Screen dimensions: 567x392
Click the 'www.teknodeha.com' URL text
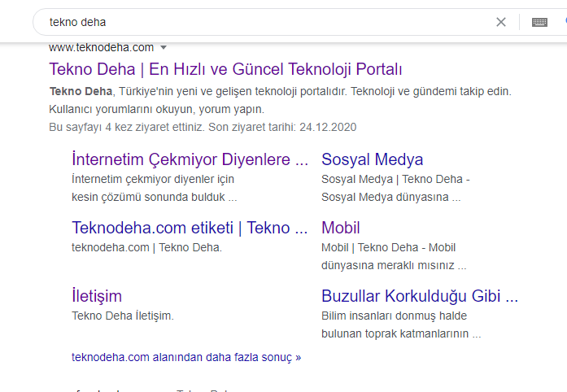[x=101, y=47]
